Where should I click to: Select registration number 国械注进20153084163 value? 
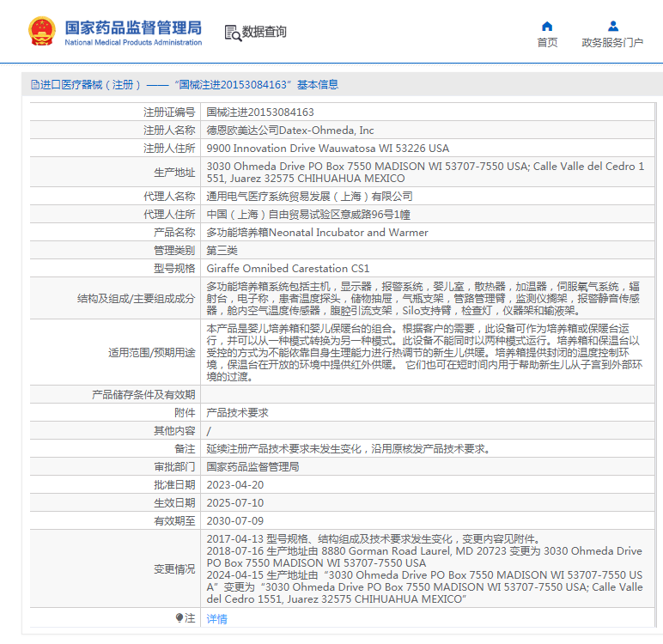[260, 112]
